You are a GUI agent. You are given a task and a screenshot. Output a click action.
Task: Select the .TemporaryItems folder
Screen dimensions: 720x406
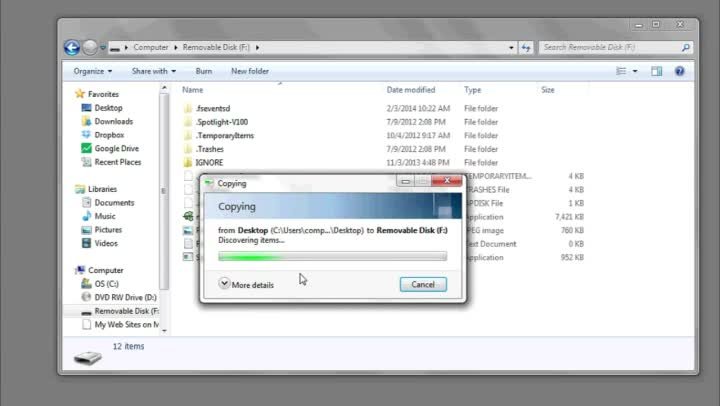225,135
